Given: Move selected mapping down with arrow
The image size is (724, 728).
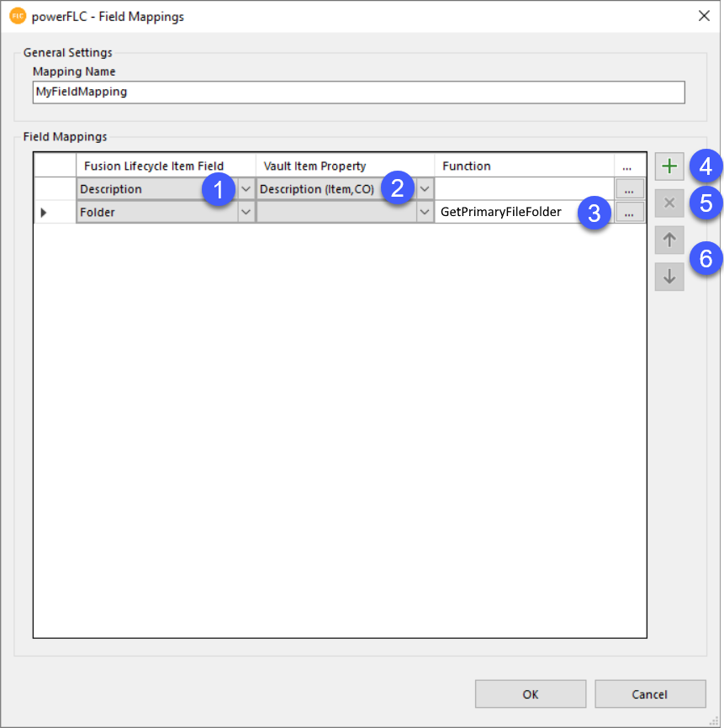Looking at the screenshot, I should click(669, 276).
